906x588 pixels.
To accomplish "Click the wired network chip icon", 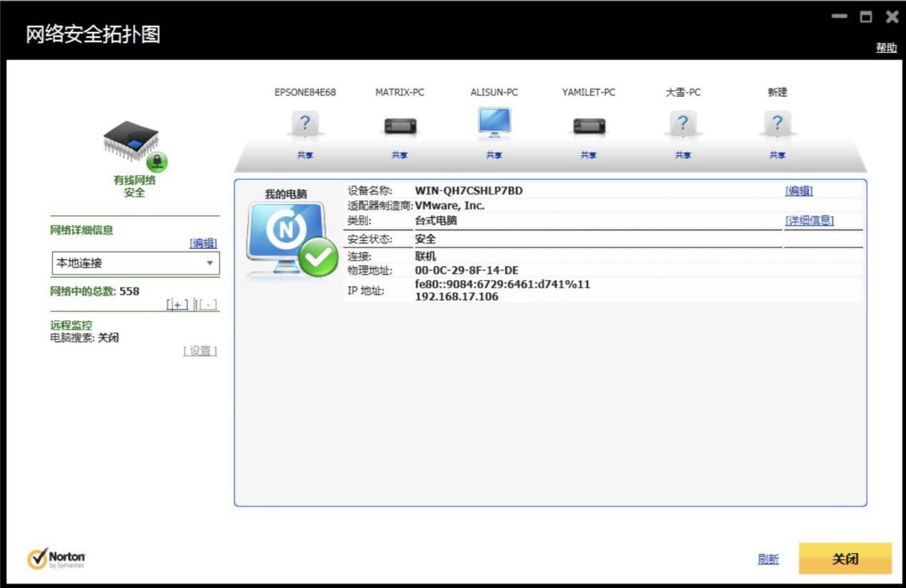I will (x=134, y=146).
